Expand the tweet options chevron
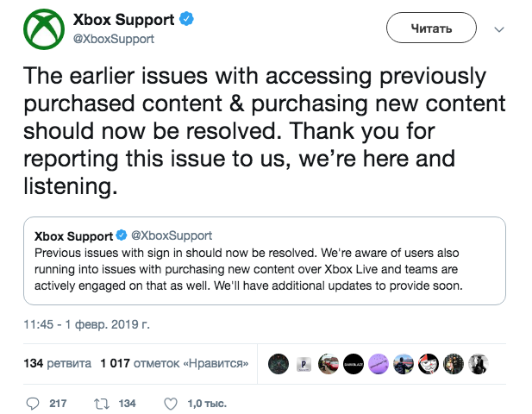This screenshot has height=414, width=532. 498,28
